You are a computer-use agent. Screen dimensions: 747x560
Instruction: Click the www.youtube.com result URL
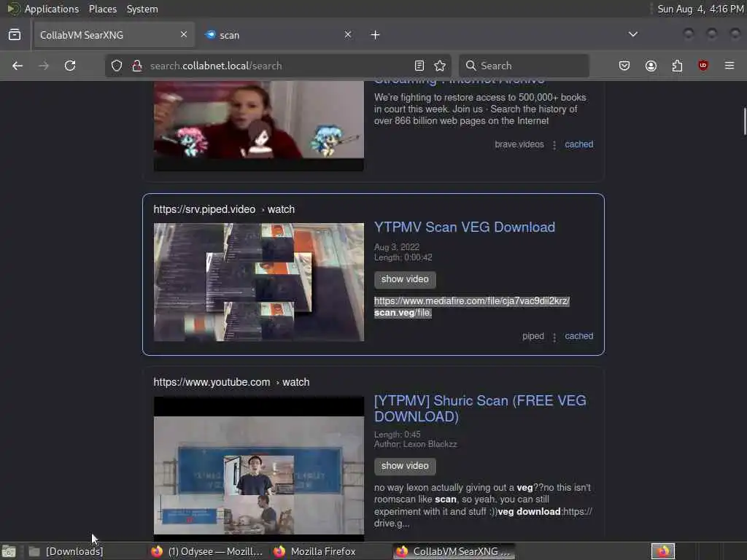click(231, 382)
